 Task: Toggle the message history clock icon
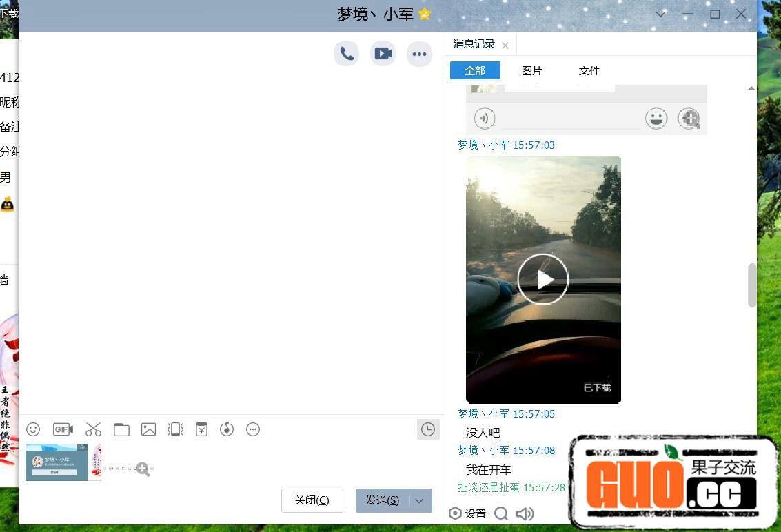point(428,429)
